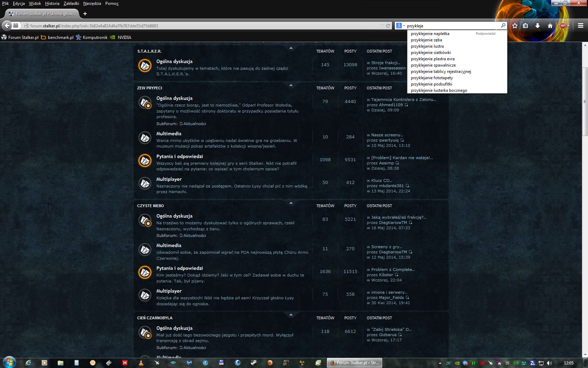Jump to last post icon after Major_Fields
The height and width of the screenshot is (368, 588).
pos(407,298)
